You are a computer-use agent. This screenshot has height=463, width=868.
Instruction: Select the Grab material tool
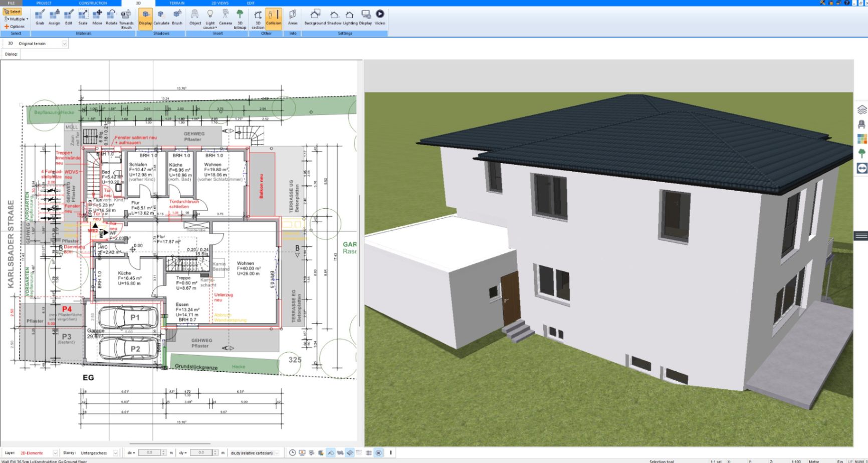(x=40, y=18)
